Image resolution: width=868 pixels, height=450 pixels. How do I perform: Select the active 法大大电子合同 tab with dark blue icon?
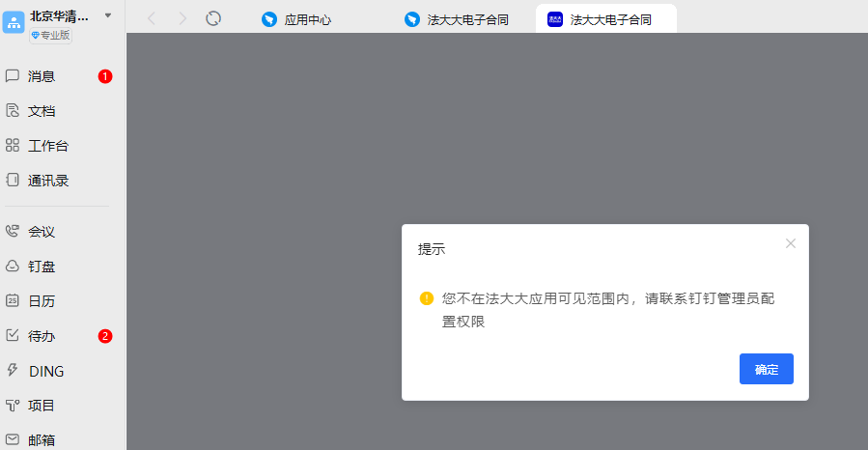point(606,18)
